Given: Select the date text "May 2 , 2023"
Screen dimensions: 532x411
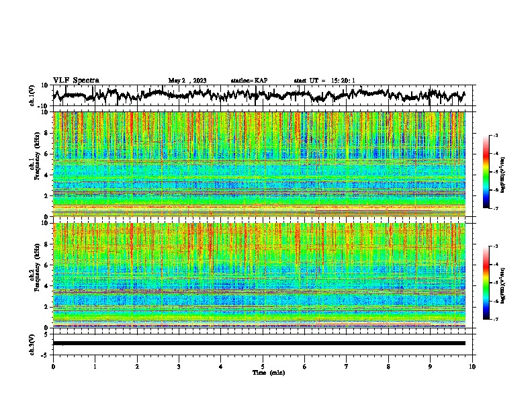Looking at the screenshot, I should (x=187, y=81).
